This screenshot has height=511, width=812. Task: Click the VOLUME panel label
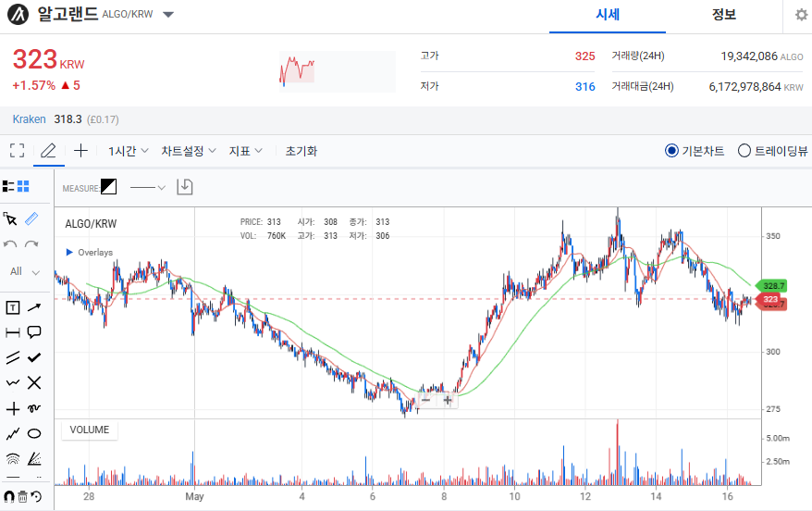point(90,430)
